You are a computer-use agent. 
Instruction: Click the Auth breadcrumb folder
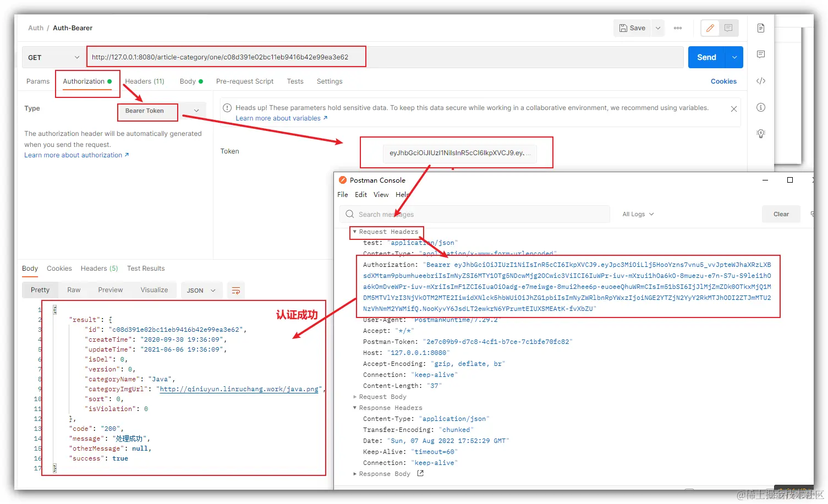coord(36,28)
